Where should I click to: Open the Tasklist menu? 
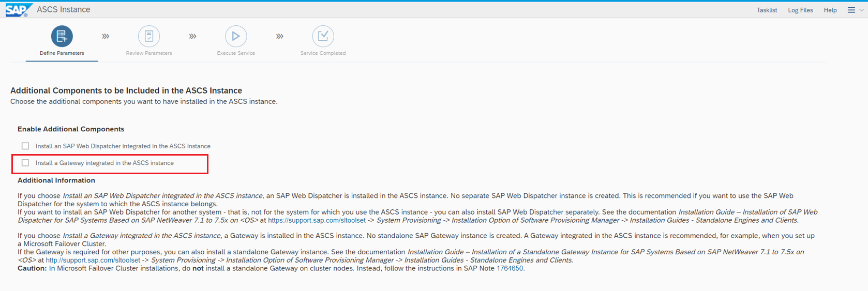point(767,10)
